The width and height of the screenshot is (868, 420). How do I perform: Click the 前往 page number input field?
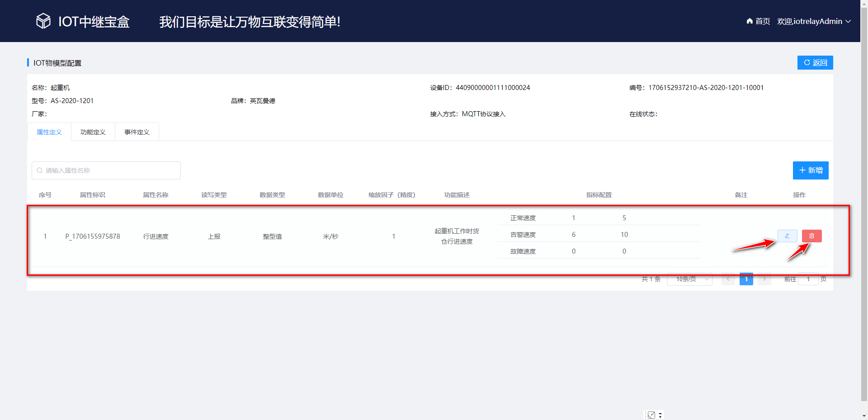(809, 279)
